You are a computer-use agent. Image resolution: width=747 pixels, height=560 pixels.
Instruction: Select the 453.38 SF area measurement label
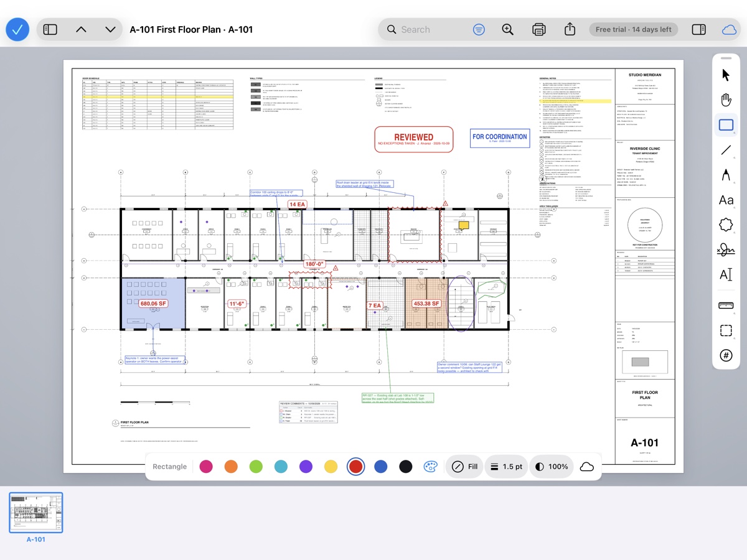(x=426, y=304)
